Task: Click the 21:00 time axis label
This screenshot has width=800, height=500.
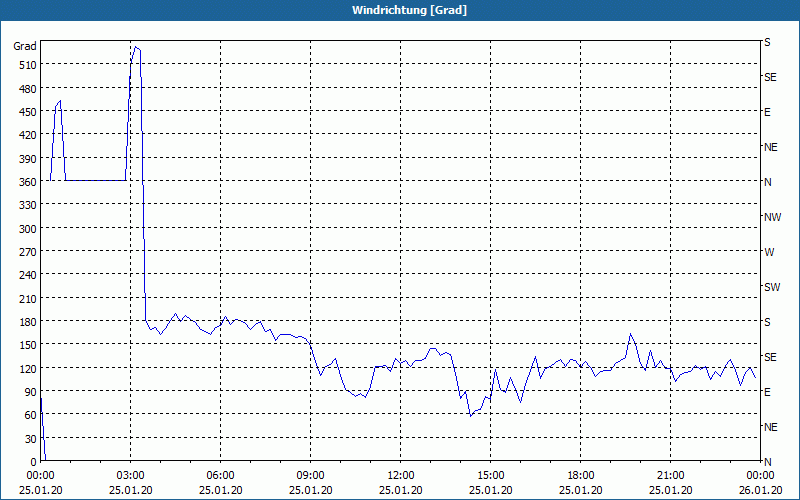Action: pyautogui.click(x=670, y=476)
